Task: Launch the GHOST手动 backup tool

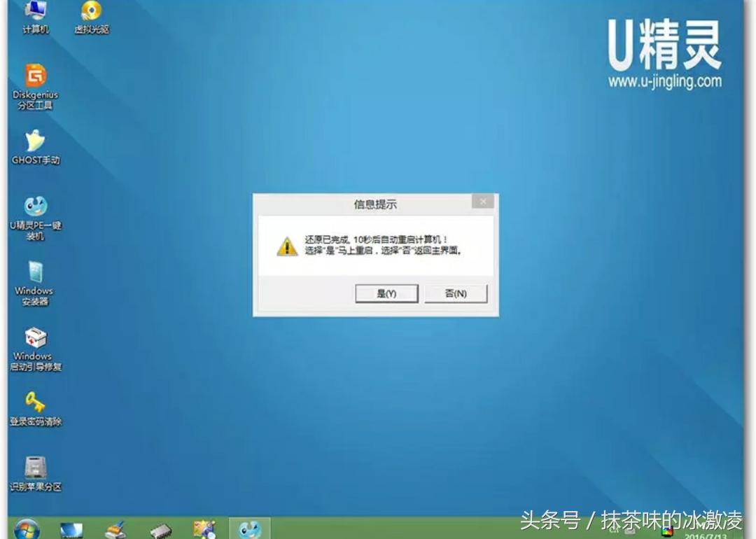Action: click(35, 143)
